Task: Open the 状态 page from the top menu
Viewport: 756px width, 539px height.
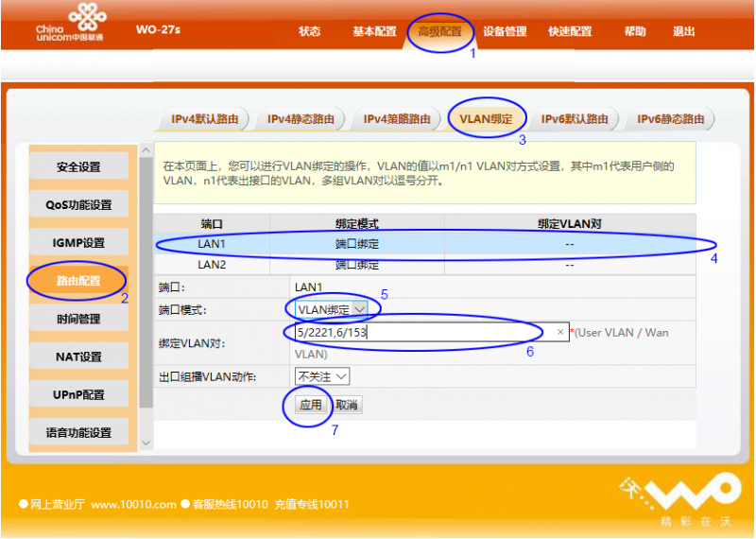Action: [310, 31]
